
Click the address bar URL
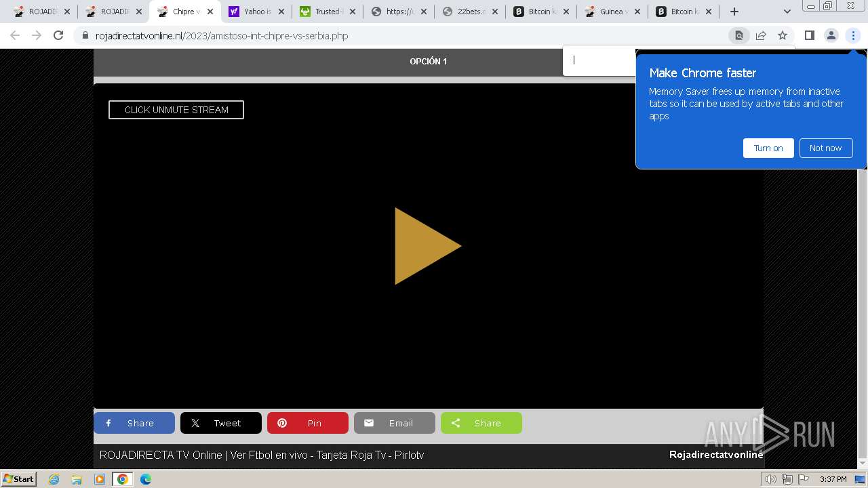tap(222, 35)
